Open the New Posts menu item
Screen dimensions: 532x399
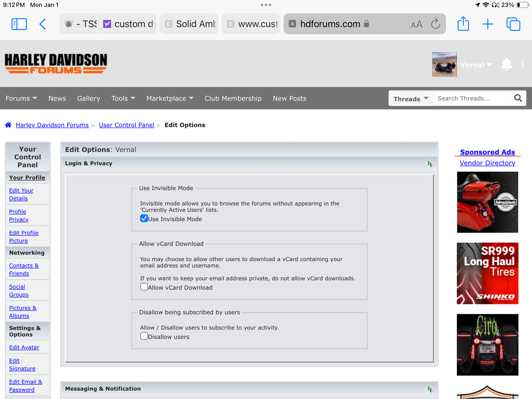tap(289, 98)
